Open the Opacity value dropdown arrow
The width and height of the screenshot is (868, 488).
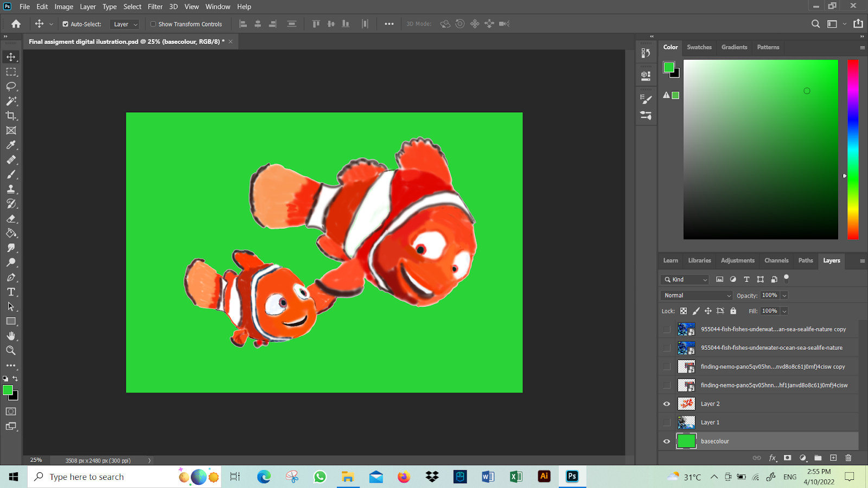pyautogui.click(x=784, y=296)
